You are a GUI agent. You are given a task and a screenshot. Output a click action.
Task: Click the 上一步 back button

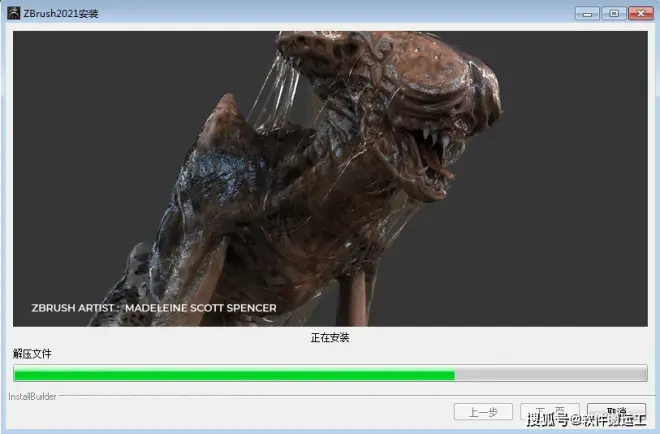tap(483, 412)
